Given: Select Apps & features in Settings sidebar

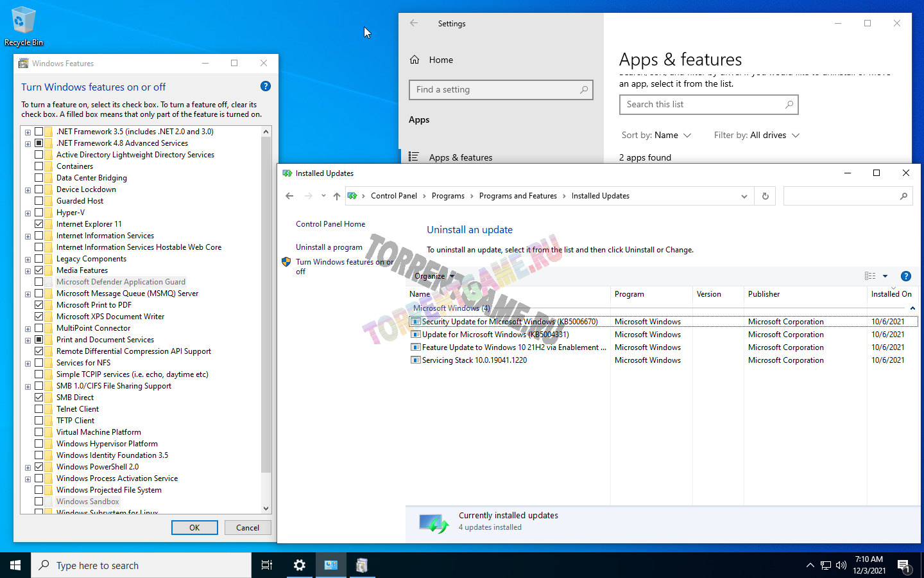Looking at the screenshot, I should (460, 157).
